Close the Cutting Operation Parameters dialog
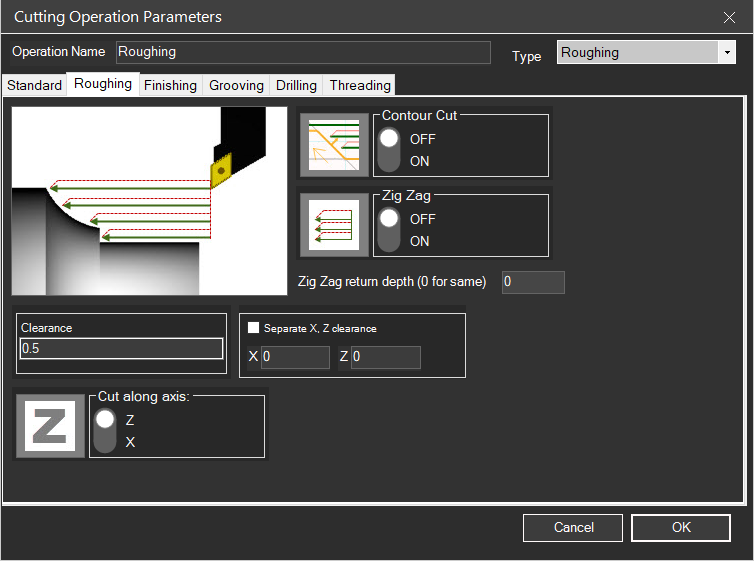The height and width of the screenshot is (561, 754). point(729,18)
